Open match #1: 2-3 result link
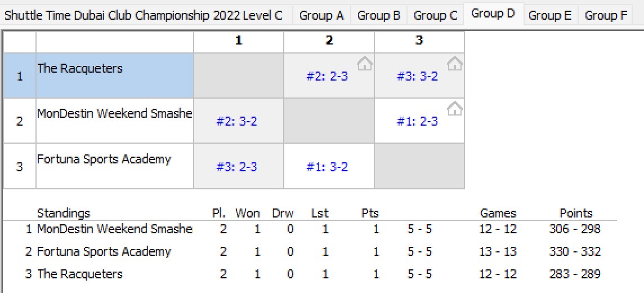Viewport: 644px width, 293px height. pos(418,122)
